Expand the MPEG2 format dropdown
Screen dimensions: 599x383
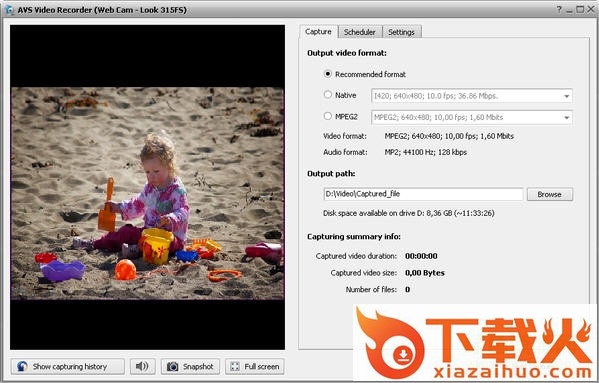[x=567, y=118]
